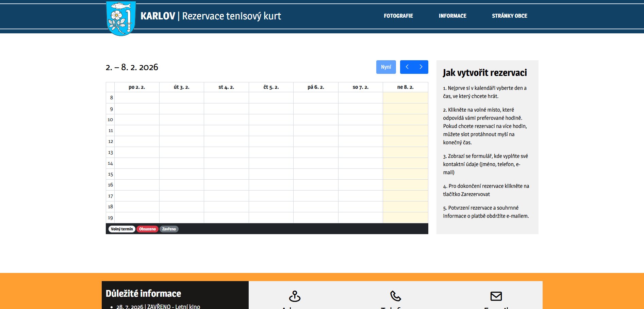
Task: Click the telephone handset icon
Action: (395, 296)
